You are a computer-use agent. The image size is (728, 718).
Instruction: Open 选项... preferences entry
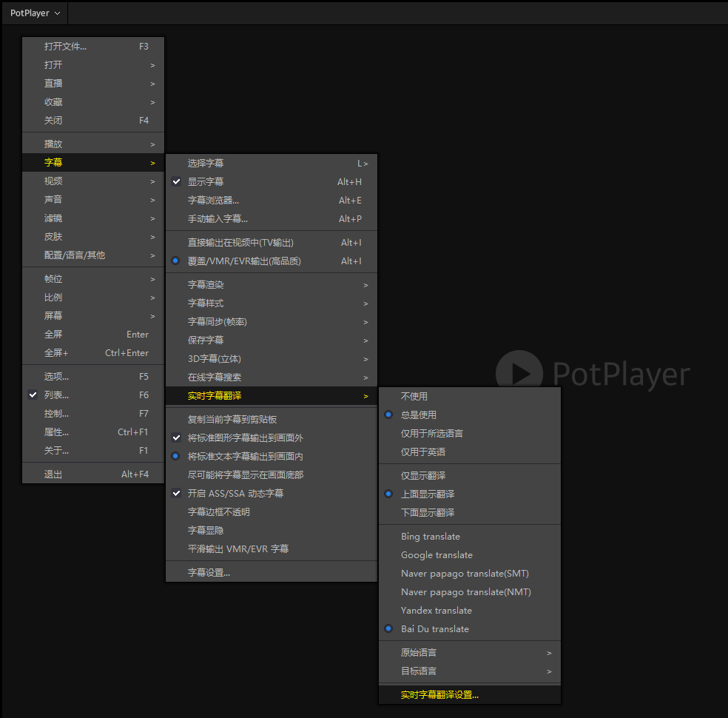[93, 377]
